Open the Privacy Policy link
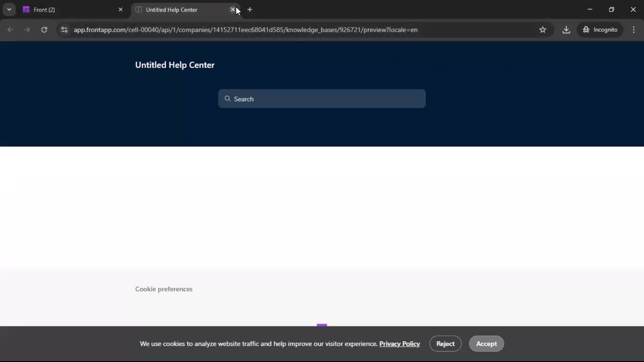Screen dimensions: 644x362 point(399,344)
